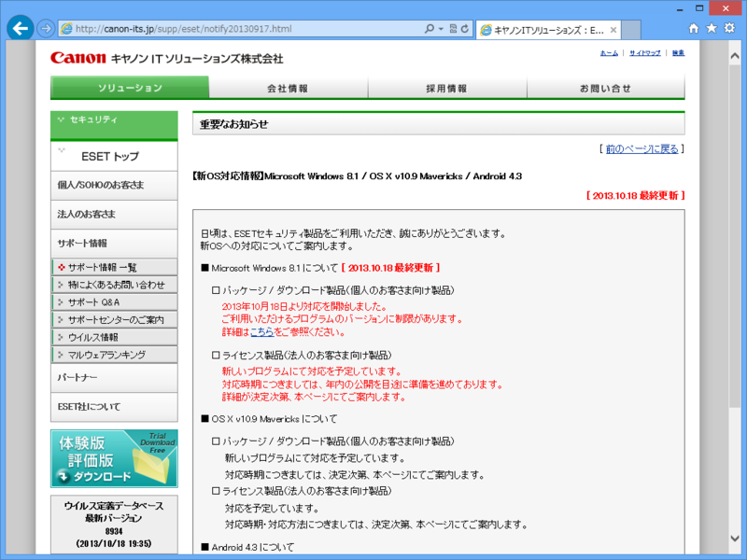Open the お問い合せ tab
This screenshot has width=747, height=560.
pos(604,89)
